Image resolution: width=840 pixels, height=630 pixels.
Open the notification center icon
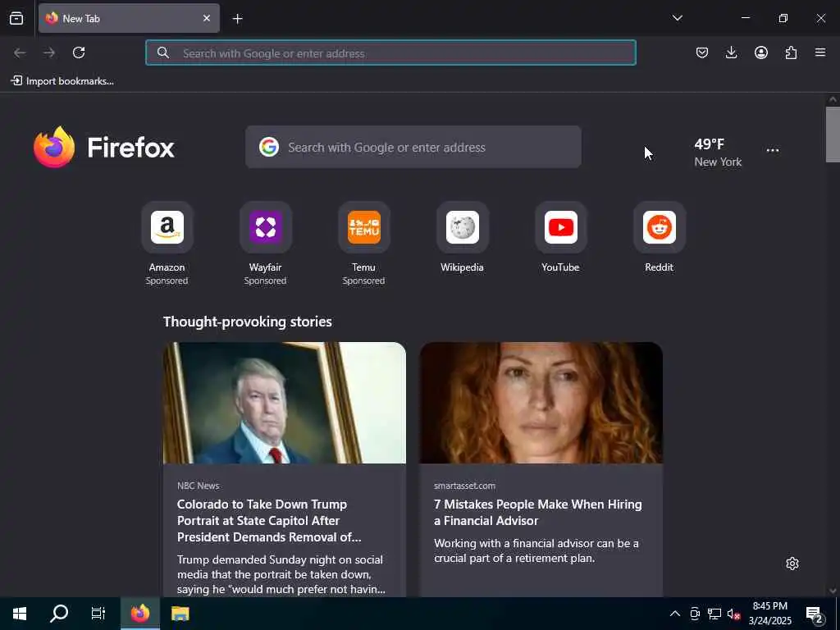point(815,614)
